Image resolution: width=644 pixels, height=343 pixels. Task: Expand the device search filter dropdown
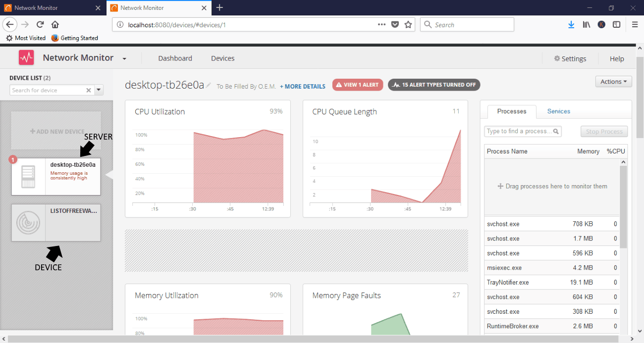click(x=99, y=90)
